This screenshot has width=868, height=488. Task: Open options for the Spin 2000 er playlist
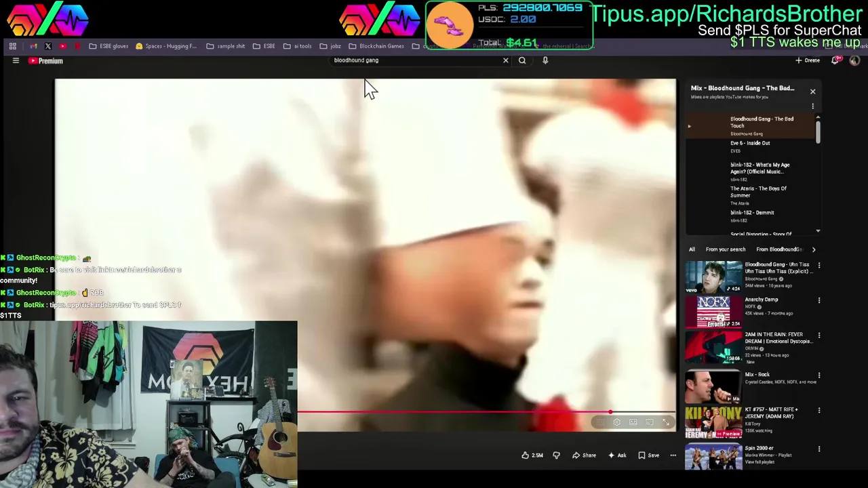(x=818, y=449)
